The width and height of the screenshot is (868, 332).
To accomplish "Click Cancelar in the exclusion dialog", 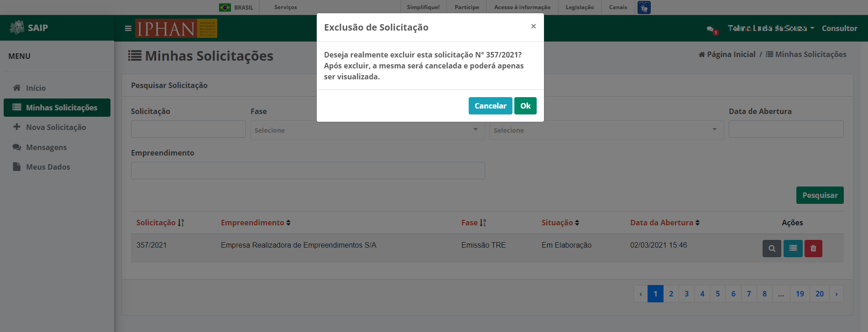I will (x=490, y=106).
